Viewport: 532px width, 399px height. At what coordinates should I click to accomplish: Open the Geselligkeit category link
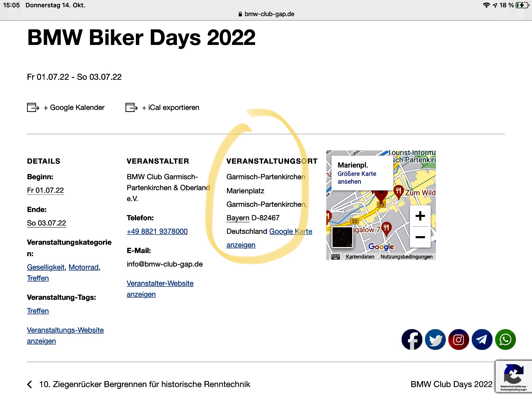click(46, 267)
